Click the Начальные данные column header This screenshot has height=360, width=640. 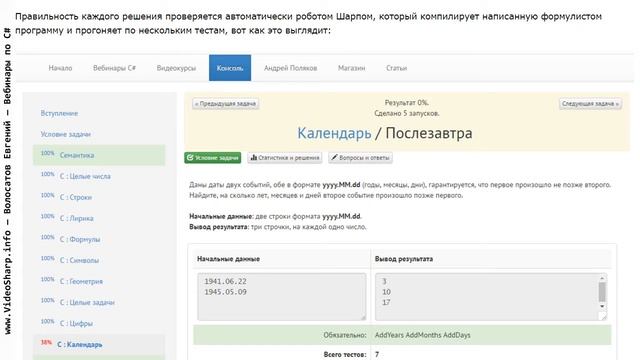228,259
